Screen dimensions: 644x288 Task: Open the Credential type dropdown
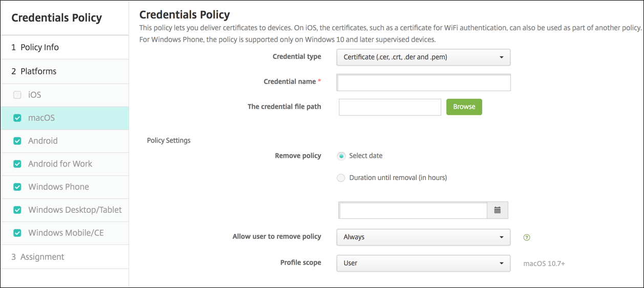pos(423,57)
